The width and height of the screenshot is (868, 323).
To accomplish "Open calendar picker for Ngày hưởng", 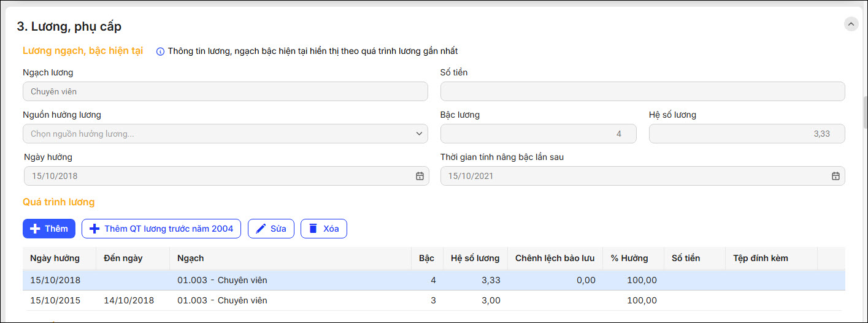I will click(420, 176).
